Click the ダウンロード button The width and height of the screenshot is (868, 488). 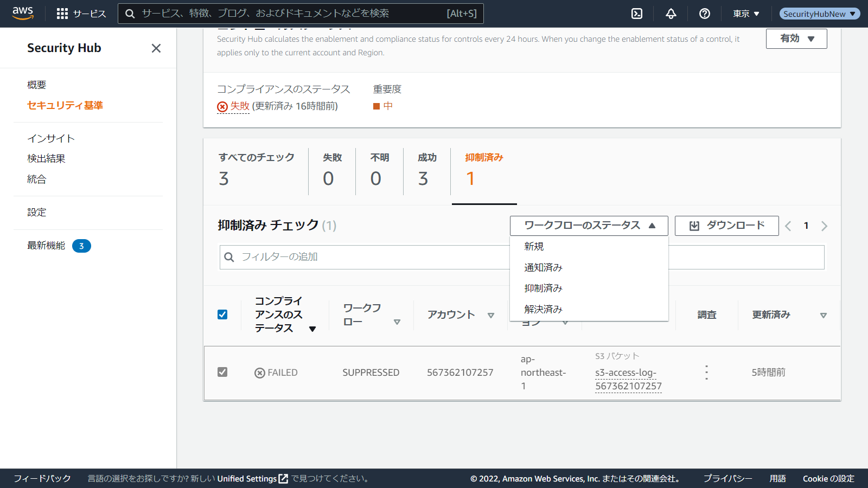[x=726, y=226]
